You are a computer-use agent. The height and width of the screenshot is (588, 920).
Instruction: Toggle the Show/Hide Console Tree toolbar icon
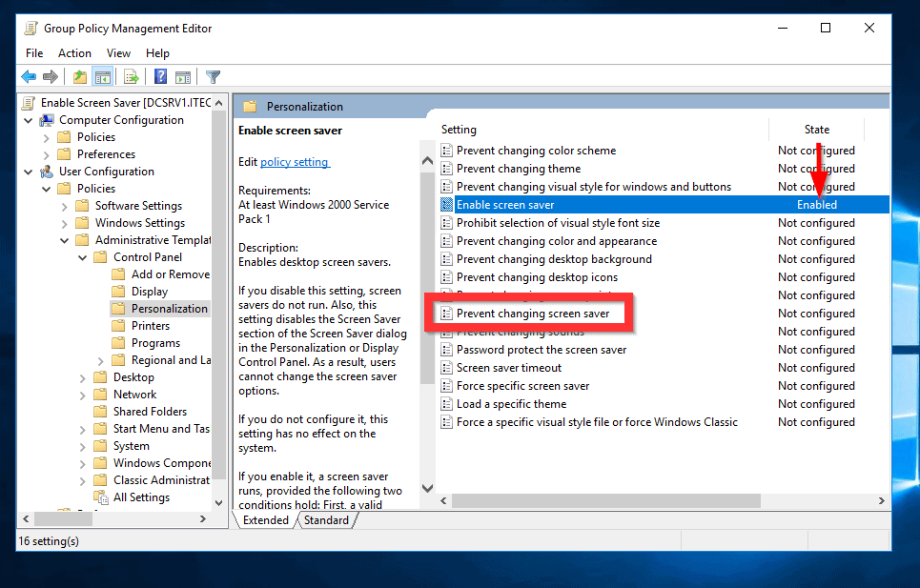pos(103,76)
